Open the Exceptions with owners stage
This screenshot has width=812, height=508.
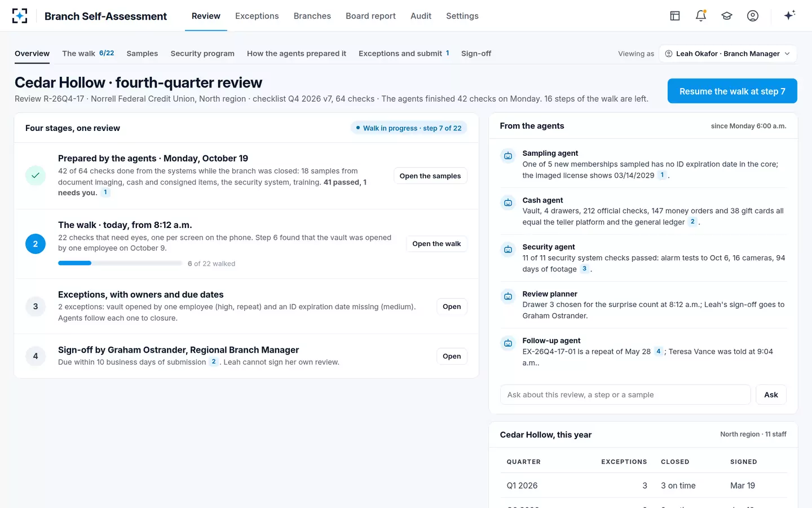pos(452,306)
